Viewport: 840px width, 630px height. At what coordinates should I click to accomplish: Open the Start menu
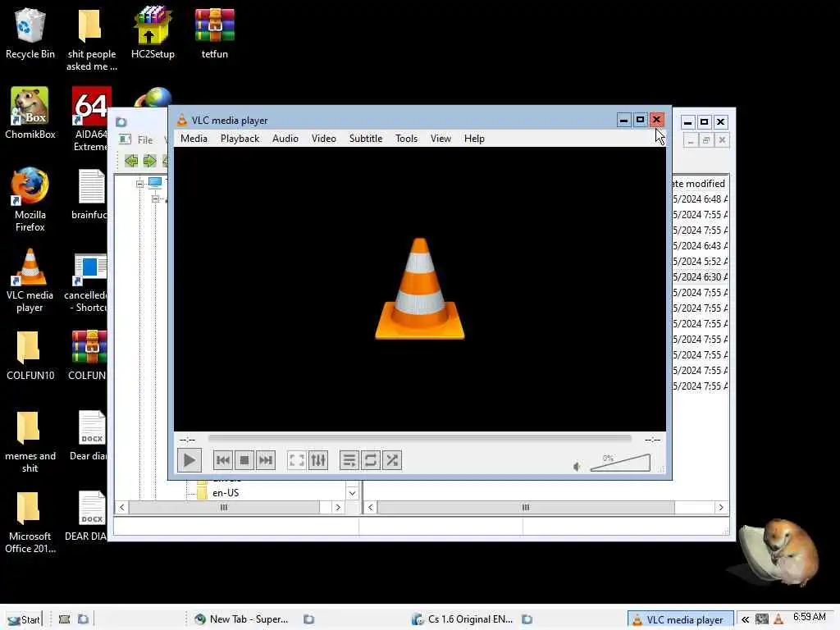(24, 620)
